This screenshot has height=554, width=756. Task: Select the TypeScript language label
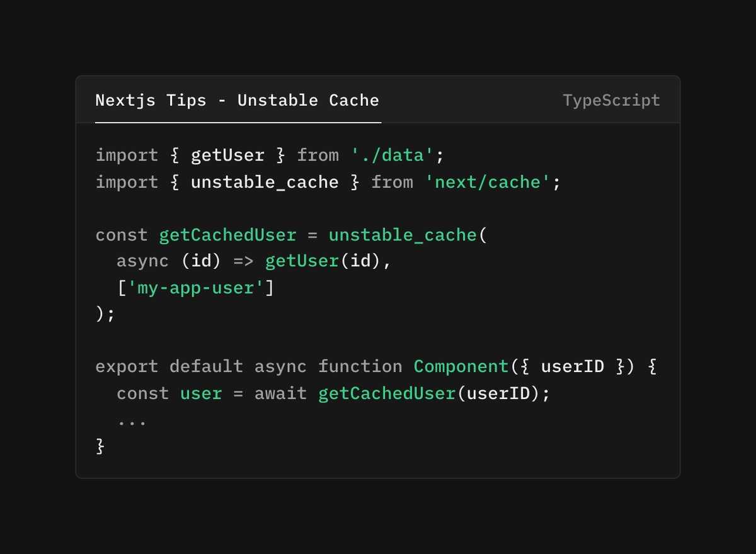(610, 100)
